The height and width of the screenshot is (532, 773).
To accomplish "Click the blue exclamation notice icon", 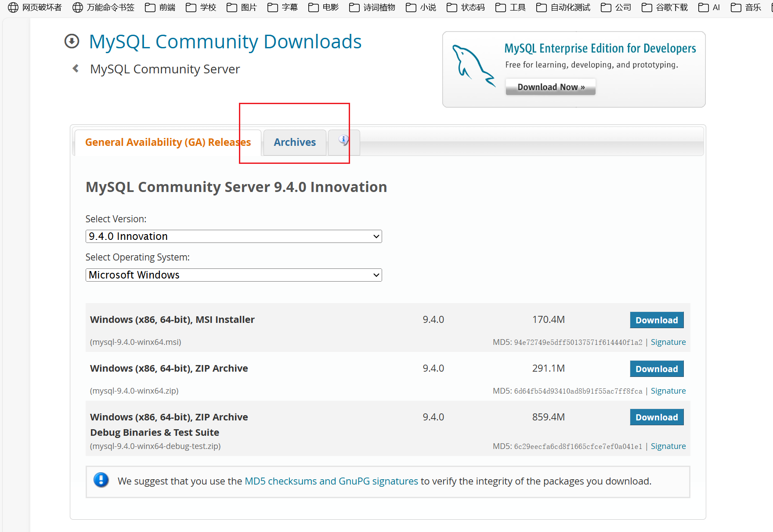I will pos(101,480).
